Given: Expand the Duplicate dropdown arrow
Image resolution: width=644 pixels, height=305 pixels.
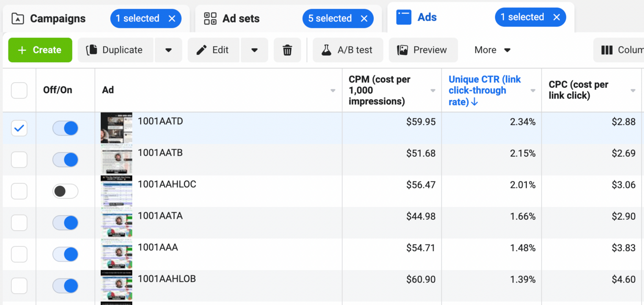Looking at the screenshot, I should pyautogui.click(x=168, y=50).
